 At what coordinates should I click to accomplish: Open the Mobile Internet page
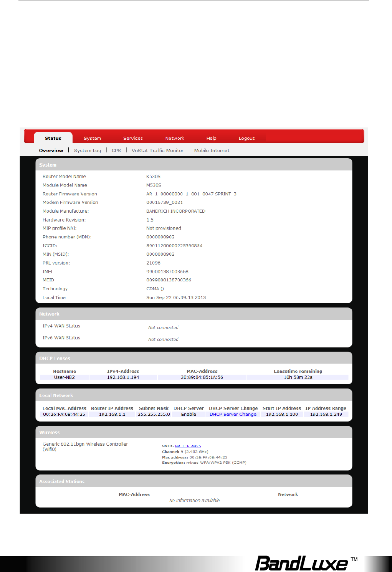[x=212, y=150]
